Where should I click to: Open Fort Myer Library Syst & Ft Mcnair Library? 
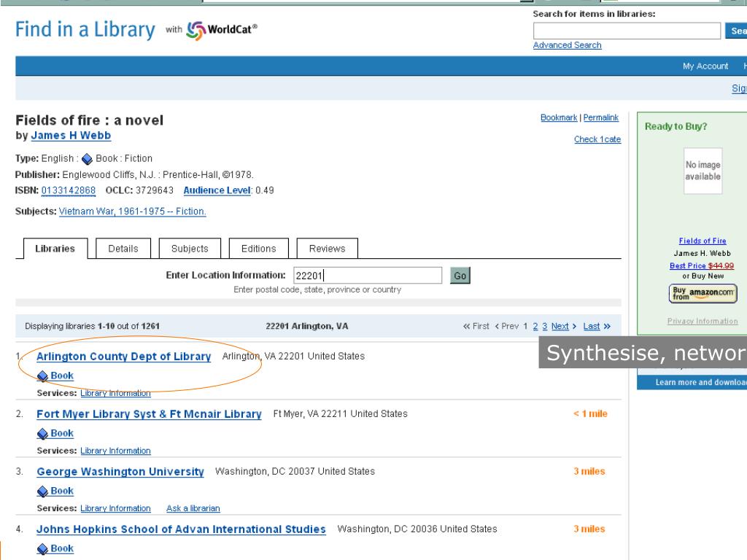point(149,414)
